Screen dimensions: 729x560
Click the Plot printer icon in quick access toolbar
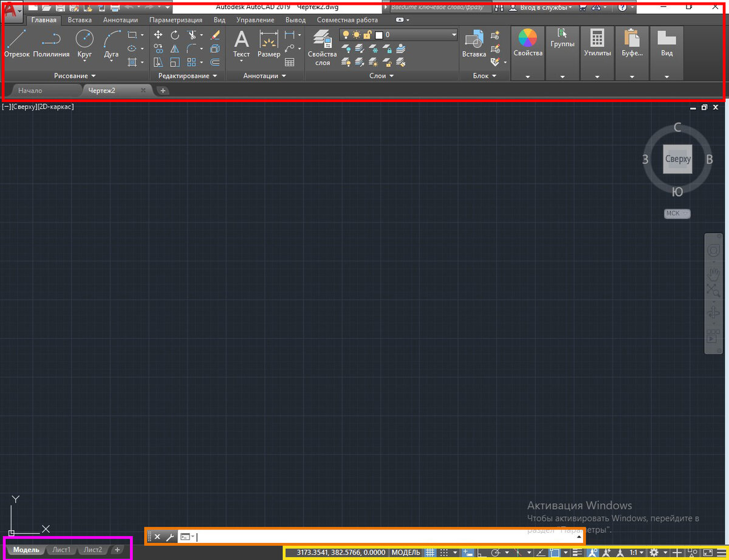[x=115, y=7]
